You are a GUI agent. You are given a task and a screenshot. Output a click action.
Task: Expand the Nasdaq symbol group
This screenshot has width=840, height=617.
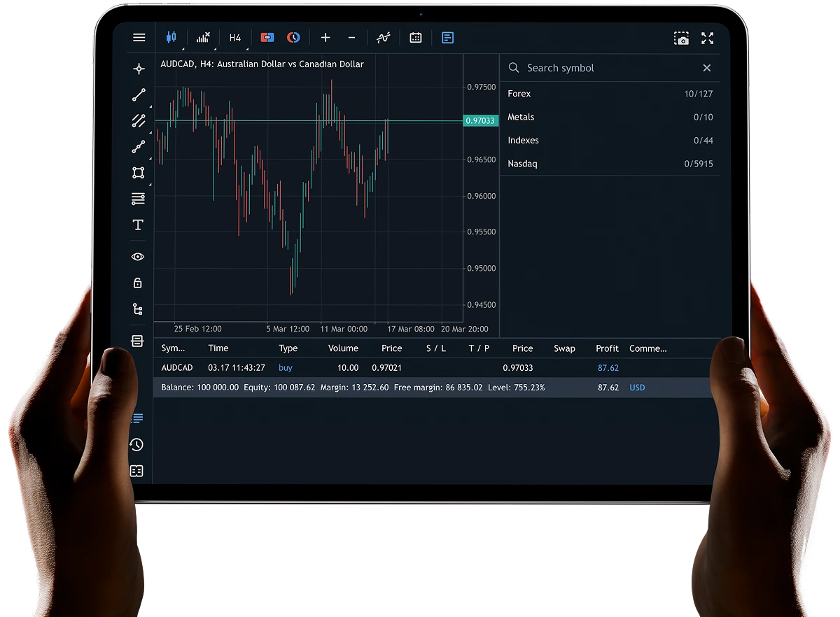tap(610, 164)
